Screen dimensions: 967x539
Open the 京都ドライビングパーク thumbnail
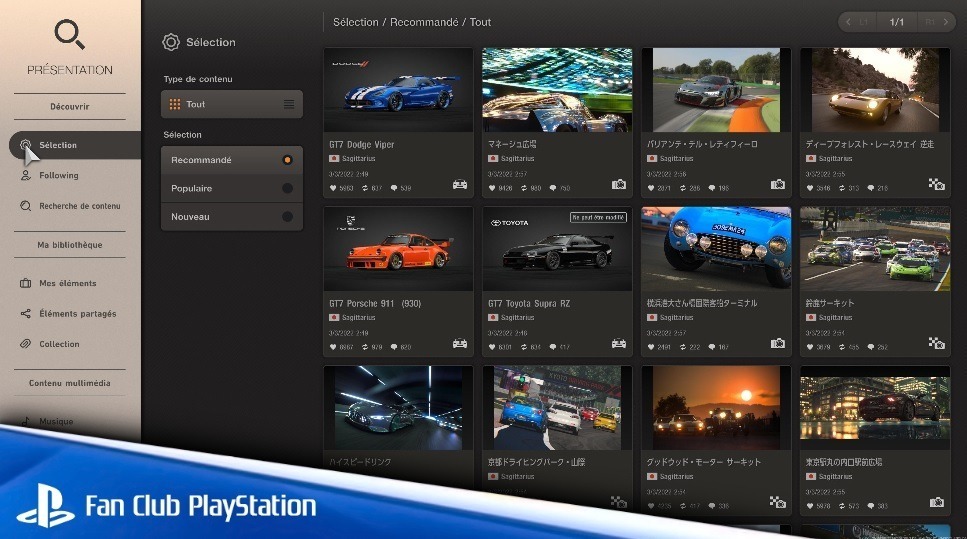click(557, 408)
